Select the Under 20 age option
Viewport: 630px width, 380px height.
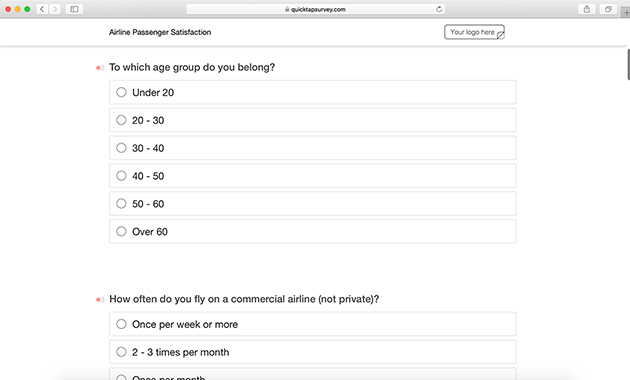(x=313, y=92)
